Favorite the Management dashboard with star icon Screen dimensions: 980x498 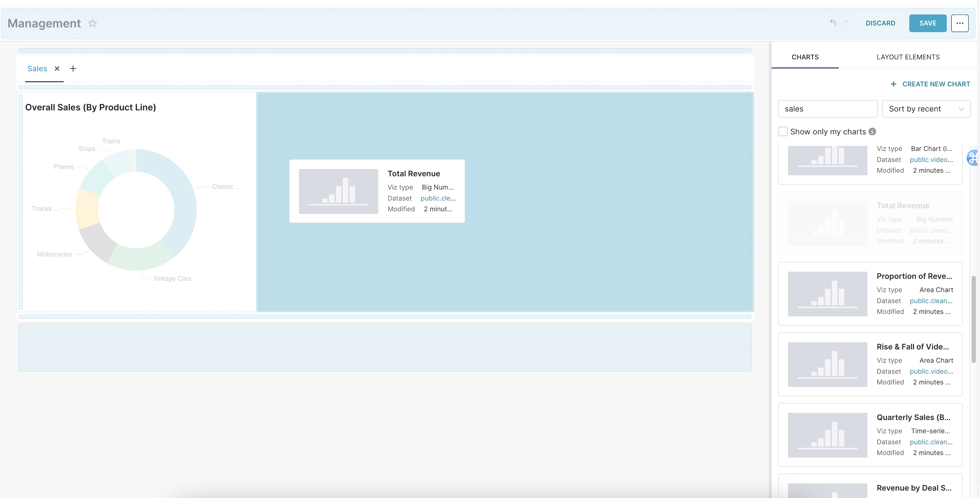point(92,23)
